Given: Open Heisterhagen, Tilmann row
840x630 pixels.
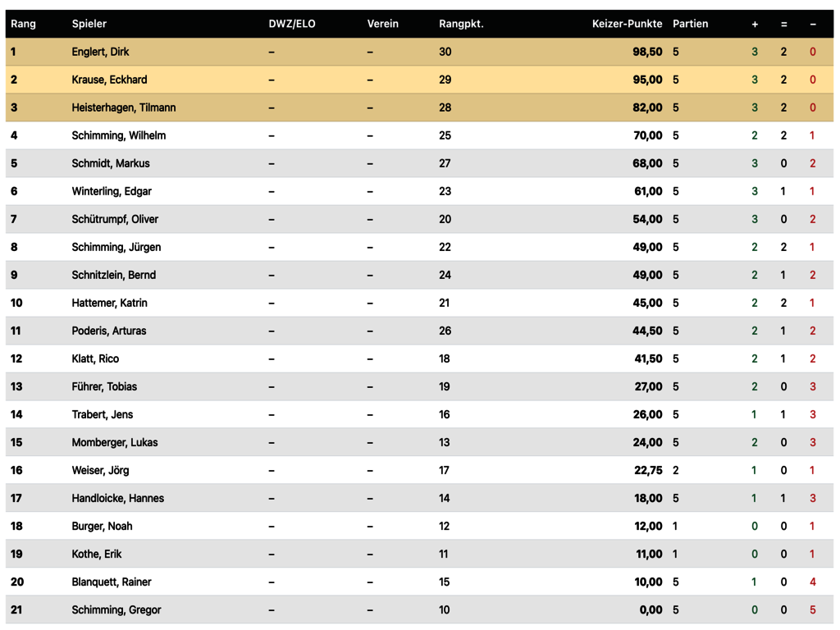Looking at the screenshot, I should [x=419, y=107].
